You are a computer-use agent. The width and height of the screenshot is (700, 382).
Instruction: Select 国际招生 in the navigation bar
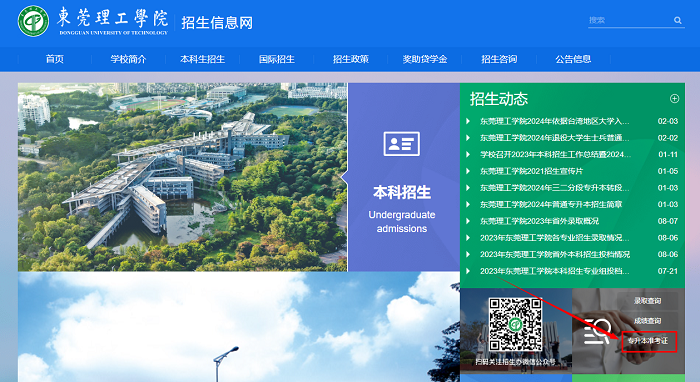(277, 59)
